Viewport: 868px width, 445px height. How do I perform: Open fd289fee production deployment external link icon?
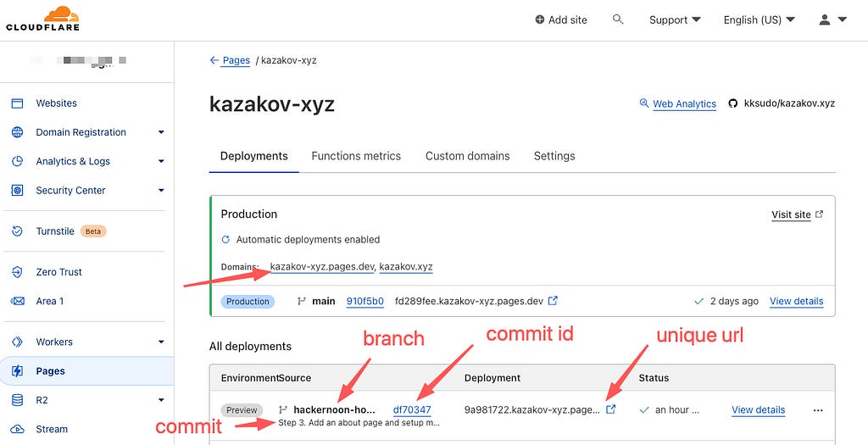tap(553, 301)
